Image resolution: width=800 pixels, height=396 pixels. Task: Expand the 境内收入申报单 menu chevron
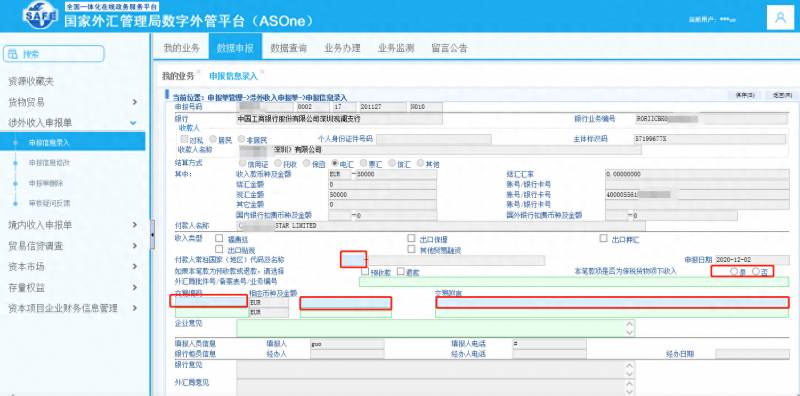pyautogui.click(x=134, y=225)
